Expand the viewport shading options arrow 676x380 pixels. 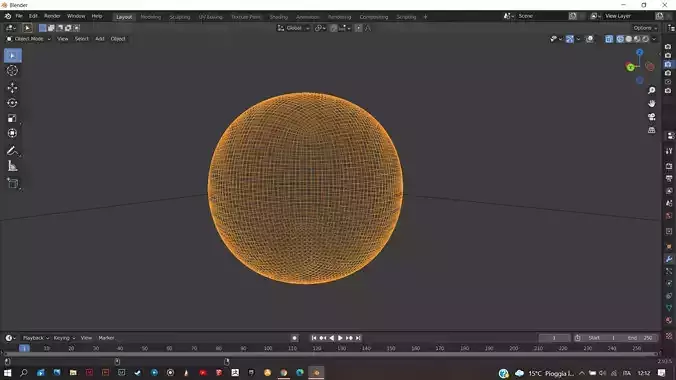(x=654, y=39)
